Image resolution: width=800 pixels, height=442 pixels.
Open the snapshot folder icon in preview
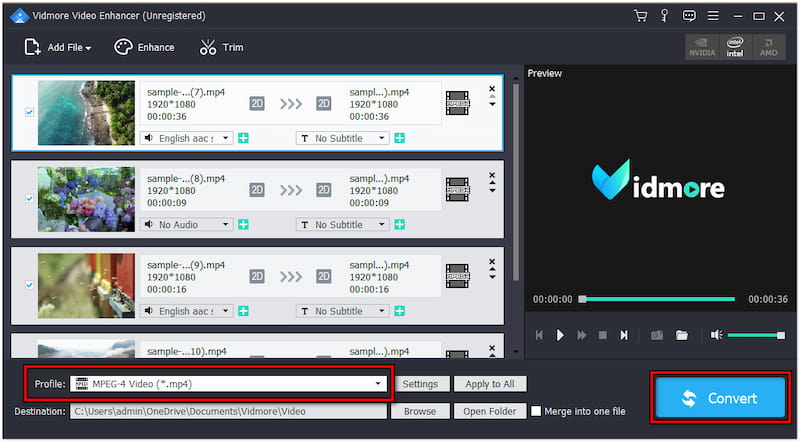click(x=681, y=335)
